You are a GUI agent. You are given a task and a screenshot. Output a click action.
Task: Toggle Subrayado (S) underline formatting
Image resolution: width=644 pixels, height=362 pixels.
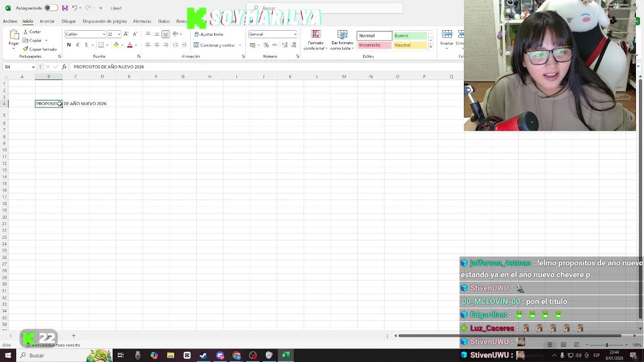coord(86,45)
